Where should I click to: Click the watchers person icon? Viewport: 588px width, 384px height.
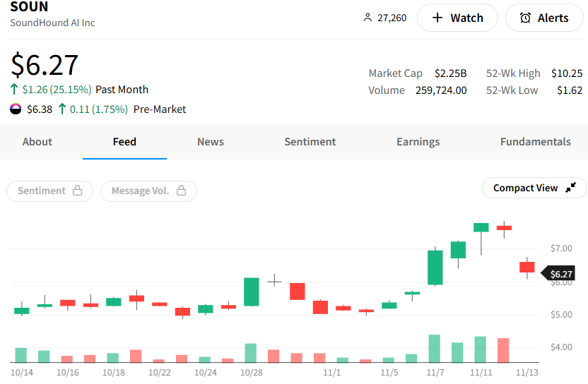coord(367,18)
